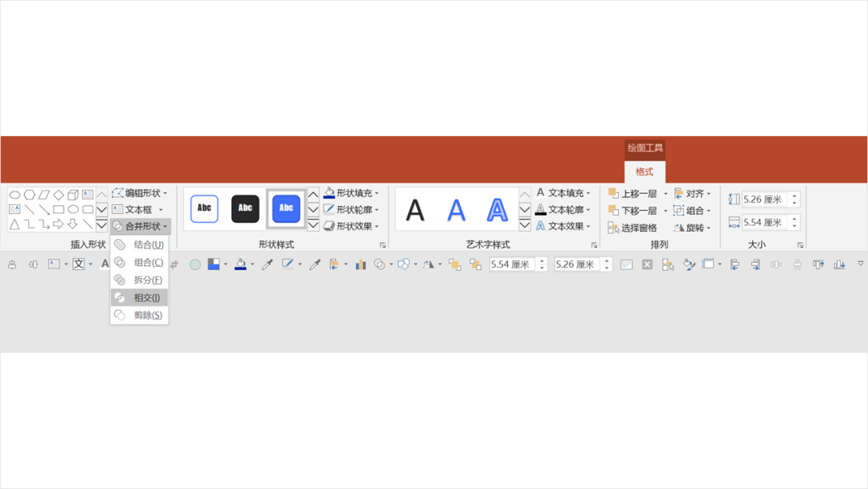Open the 编辑形状 edit shape dropdown

point(140,193)
